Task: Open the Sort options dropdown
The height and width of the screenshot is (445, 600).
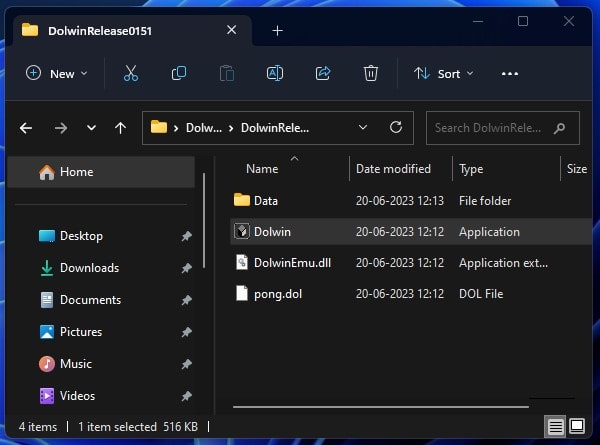Action: [444, 73]
